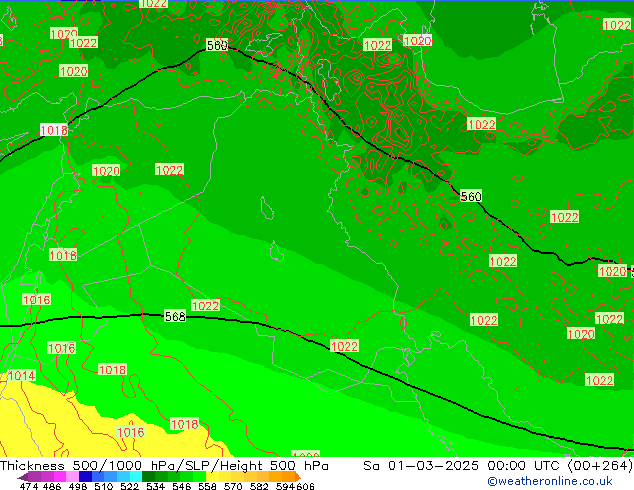This screenshot has height=490, width=634.
Task: Click the legend value 498
Action: (x=78, y=486)
